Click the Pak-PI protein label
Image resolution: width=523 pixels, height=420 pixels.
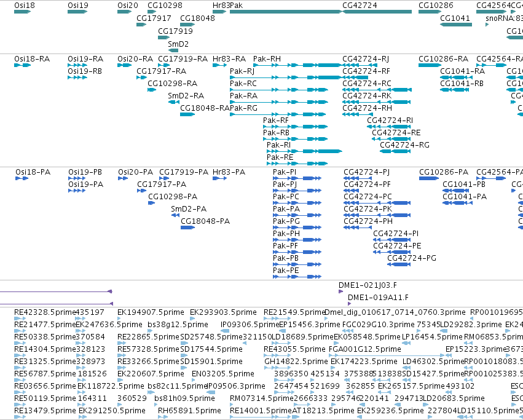tap(285, 172)
